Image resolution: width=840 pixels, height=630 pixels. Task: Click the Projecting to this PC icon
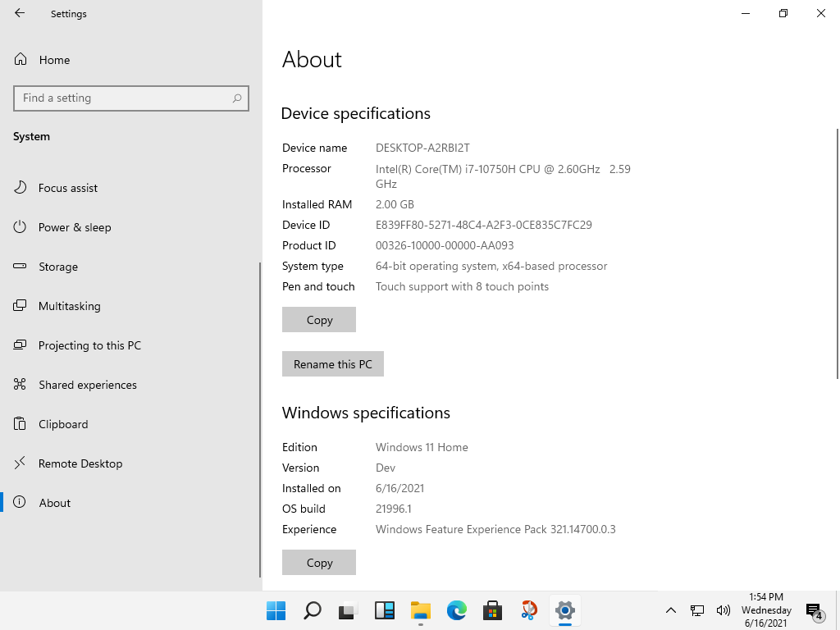click(20, 345)
